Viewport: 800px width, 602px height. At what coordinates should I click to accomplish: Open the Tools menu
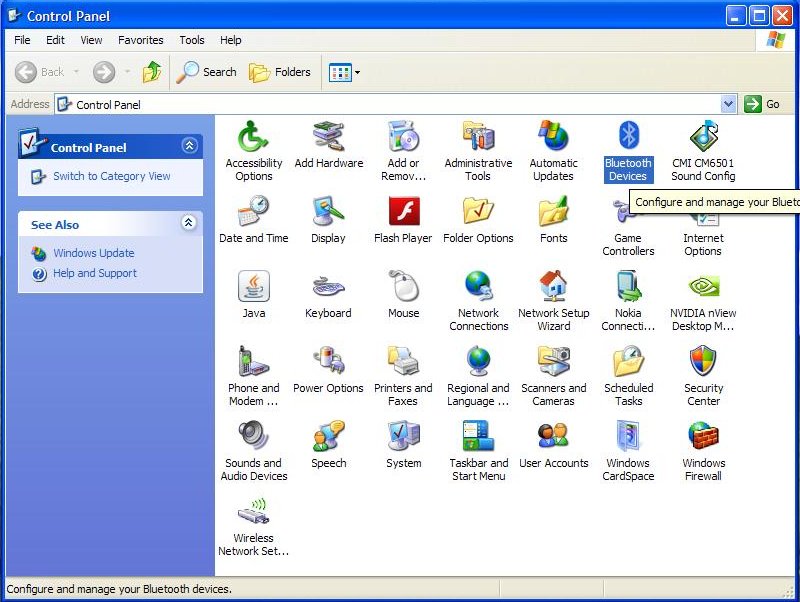click(x=192, y=40)
